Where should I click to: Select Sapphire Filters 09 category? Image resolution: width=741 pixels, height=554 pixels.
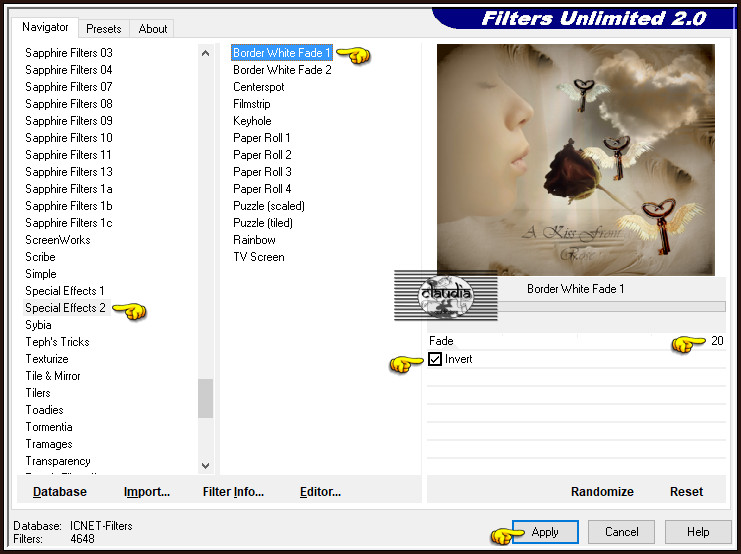pos(69,121)
